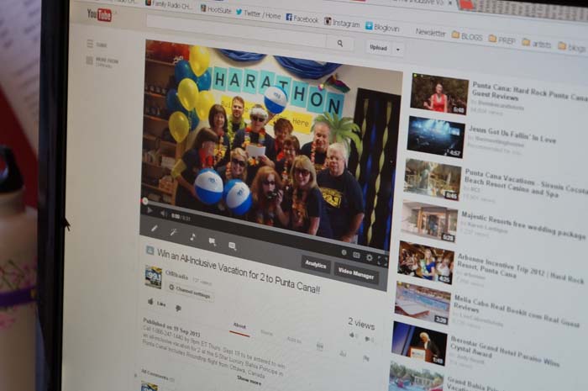
Task: Open Majestic Resorts free wedding package video
Action: (x=523, y=225)
